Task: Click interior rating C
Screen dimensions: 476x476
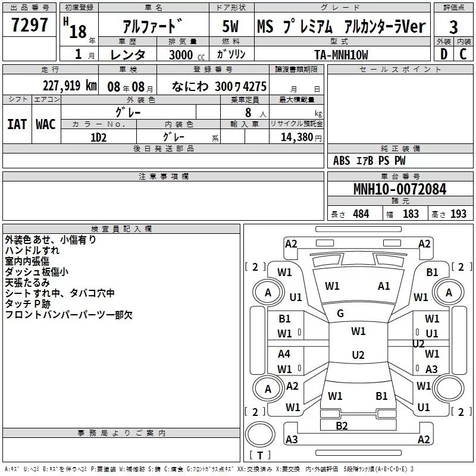Action: [x=463, y=54]
